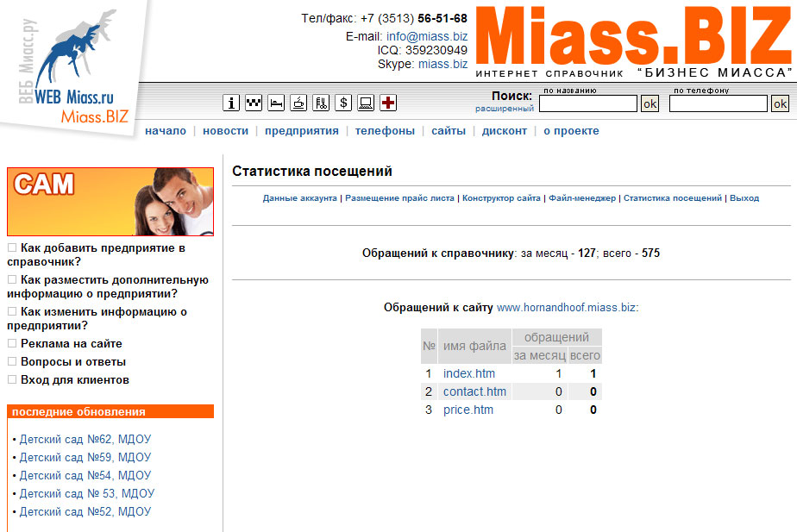The height and width of the screenshot is (532, 797).
Task: Select the red cross medical icon
Action: (388, 103)
